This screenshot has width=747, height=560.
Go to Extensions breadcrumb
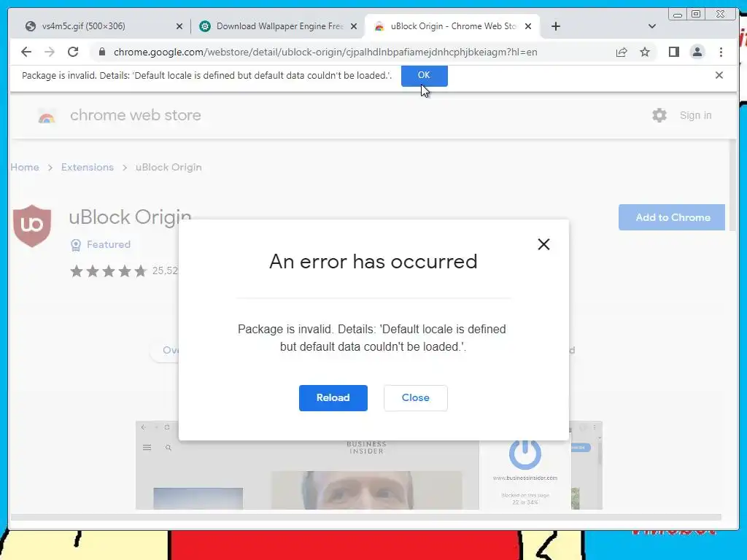pos(88,167)
